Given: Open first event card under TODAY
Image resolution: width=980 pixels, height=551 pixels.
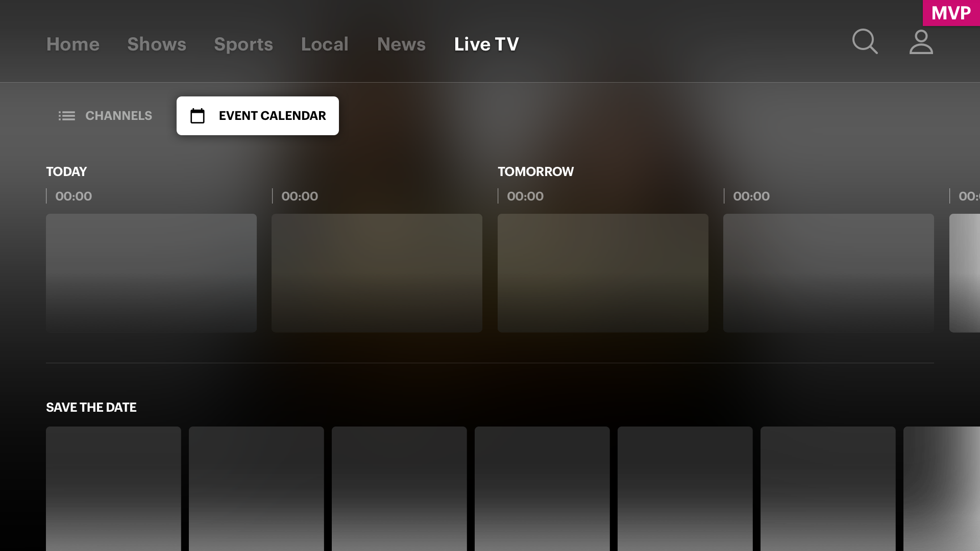Looking at the screenshot, I should click(x=151, y=273).
